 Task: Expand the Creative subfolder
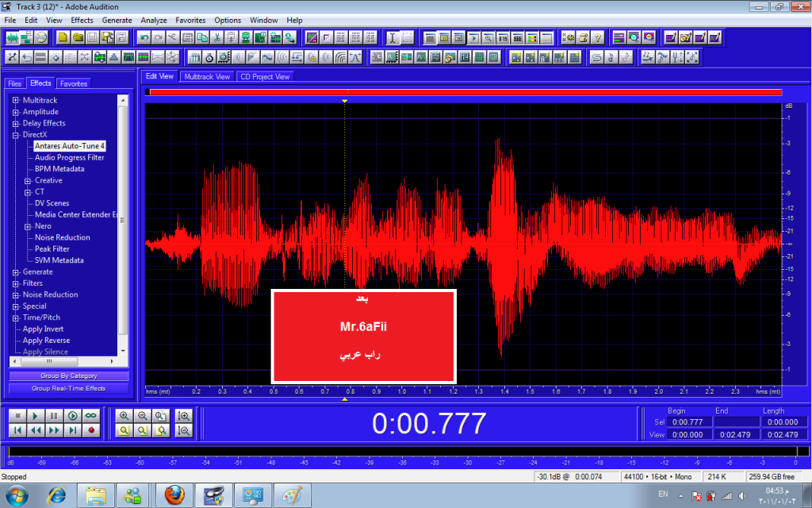(x=28, y=180)
